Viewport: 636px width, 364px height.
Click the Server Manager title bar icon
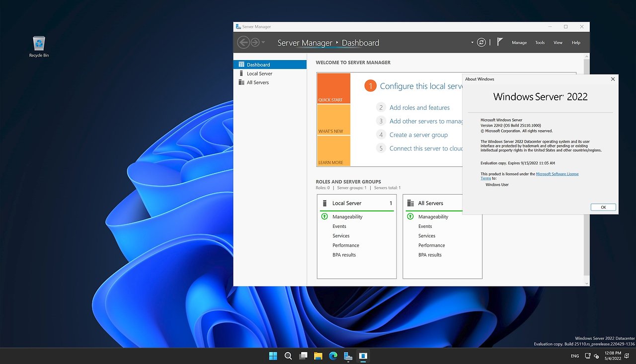click(x=238, y=27)
